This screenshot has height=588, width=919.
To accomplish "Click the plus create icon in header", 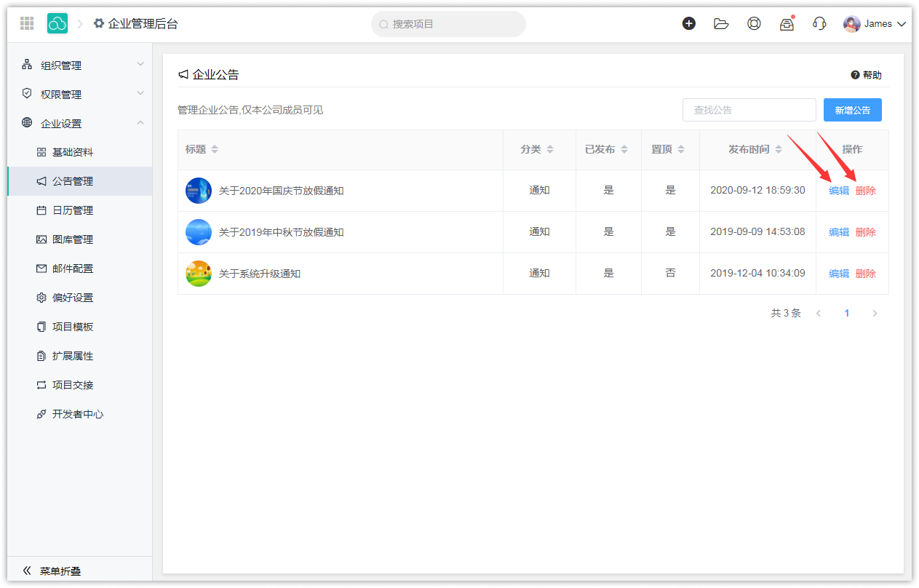I will [x=688, y=23].
